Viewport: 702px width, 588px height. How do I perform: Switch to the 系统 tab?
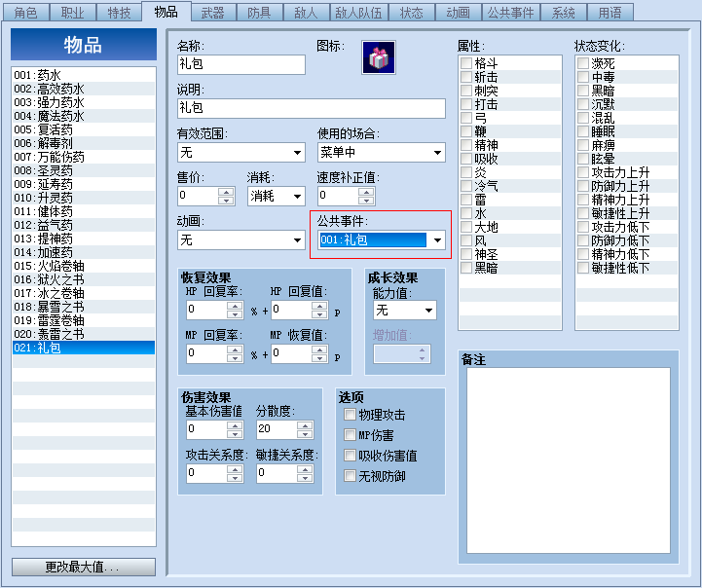(x=563, y=13)
